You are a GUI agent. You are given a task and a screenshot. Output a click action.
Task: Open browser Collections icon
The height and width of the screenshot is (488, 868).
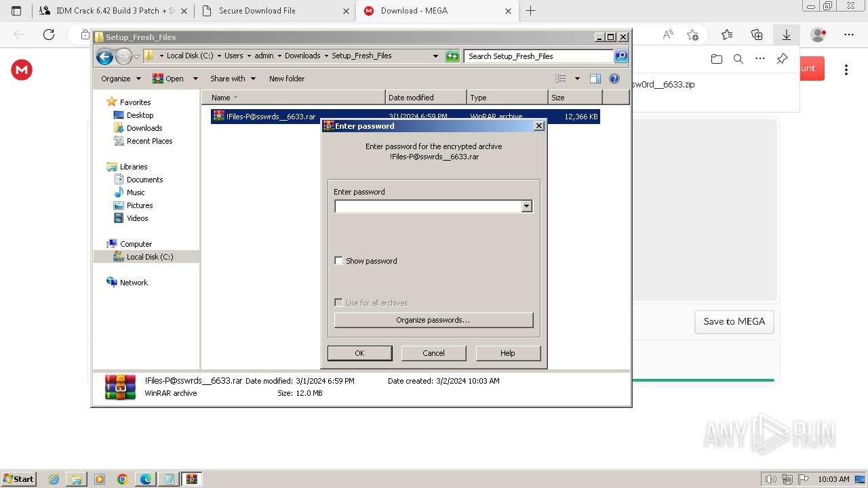click(757, 35)
